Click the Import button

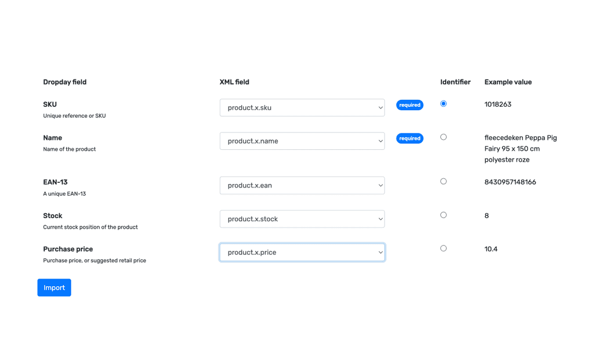pyautogui.click(x=54, y=287)
